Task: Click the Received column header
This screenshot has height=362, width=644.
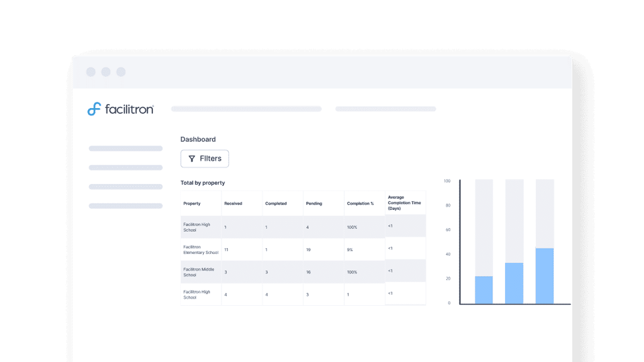Action: click(x=233, y=204)
